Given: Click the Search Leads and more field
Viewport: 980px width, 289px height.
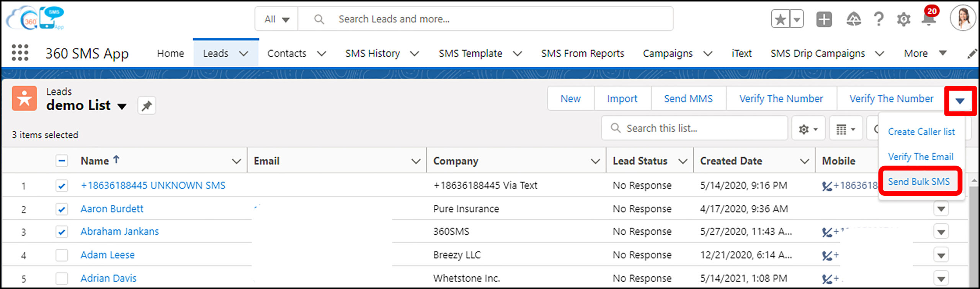Looking at the screenshot, I should [x=485, y=19].
